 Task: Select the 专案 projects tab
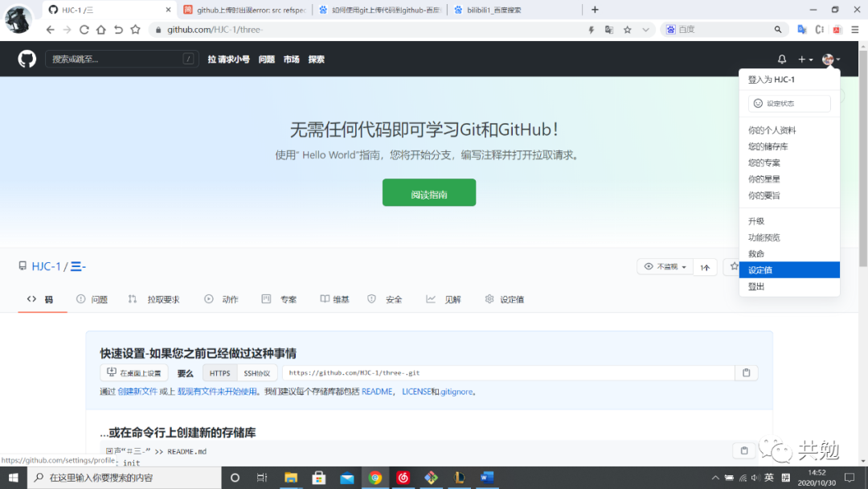point(279,299)
